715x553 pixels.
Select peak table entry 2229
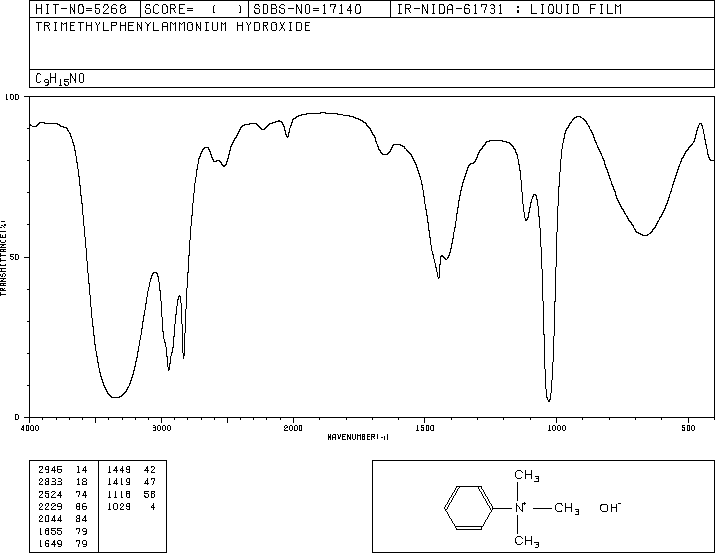tap(62, 506)
